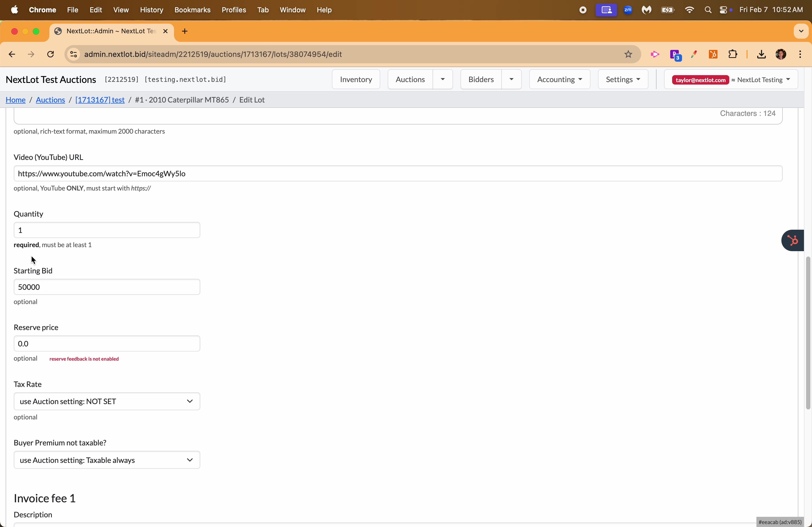The image size is (812, 527).
Task: Reload the page using refresh icon
Action: tap(51, 54)
